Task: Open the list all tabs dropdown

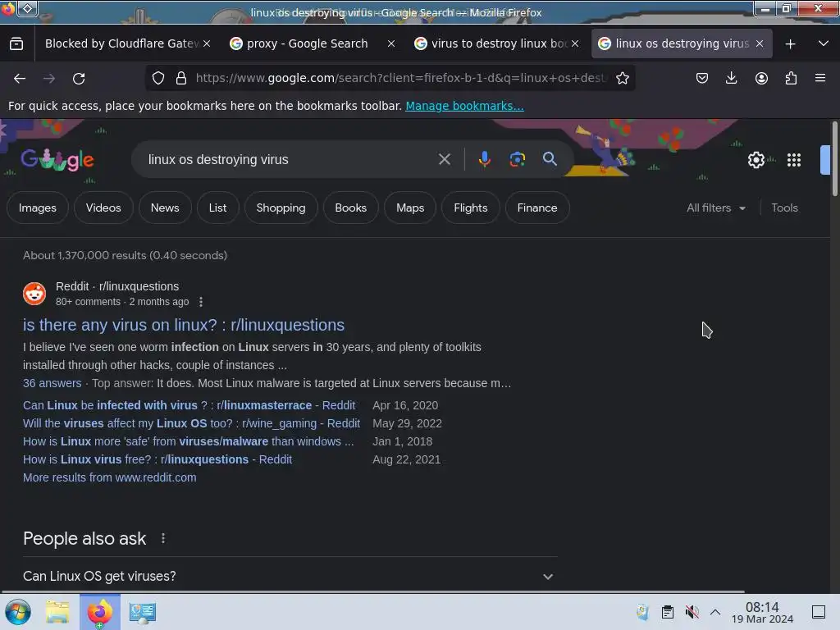Action: (824, 44)
